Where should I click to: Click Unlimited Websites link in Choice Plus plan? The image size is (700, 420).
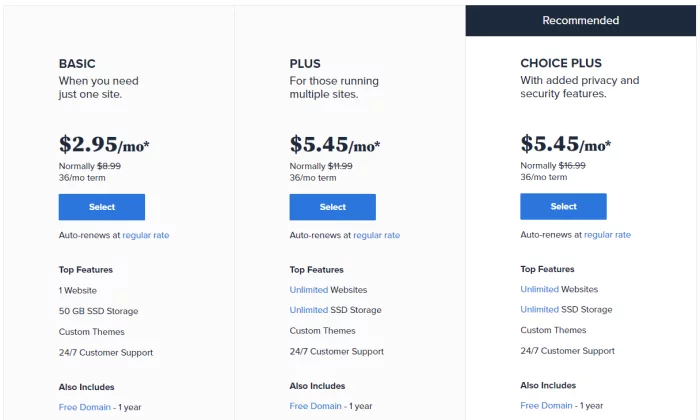click(x=540, y=289)
